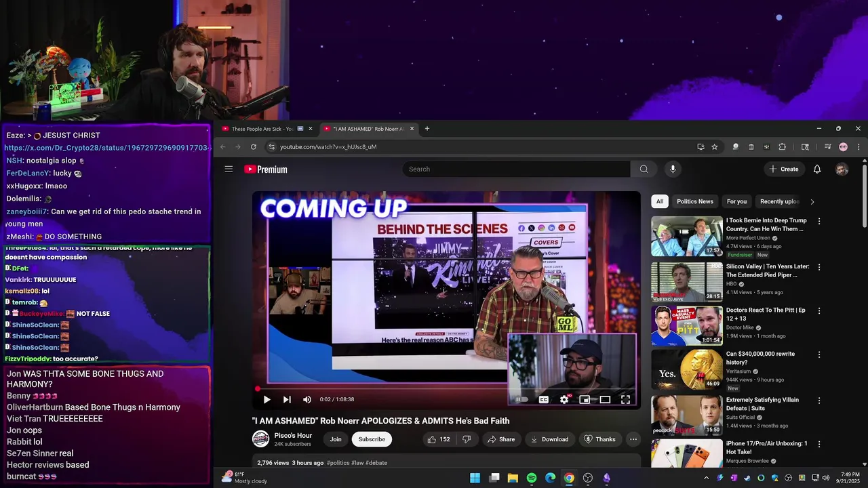Open File Explorer from the taskbar
The image size is (868, 488).
point(513,478)
